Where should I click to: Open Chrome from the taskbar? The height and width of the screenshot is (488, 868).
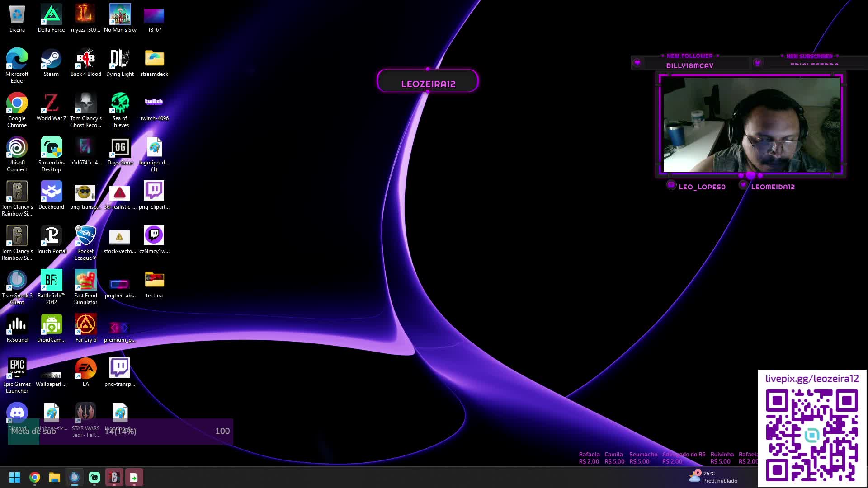pyautogui.click(x=35, y=477)
